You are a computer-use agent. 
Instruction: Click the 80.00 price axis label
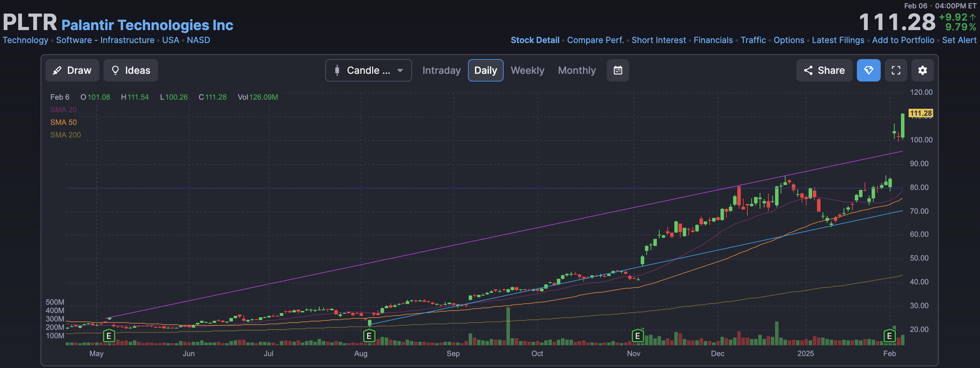coord(919,187)
